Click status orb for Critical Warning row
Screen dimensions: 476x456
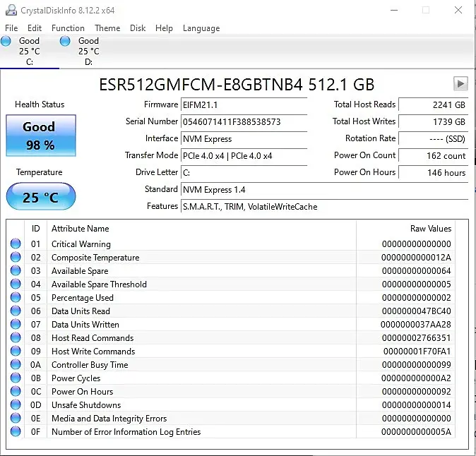tap(16, 244)
